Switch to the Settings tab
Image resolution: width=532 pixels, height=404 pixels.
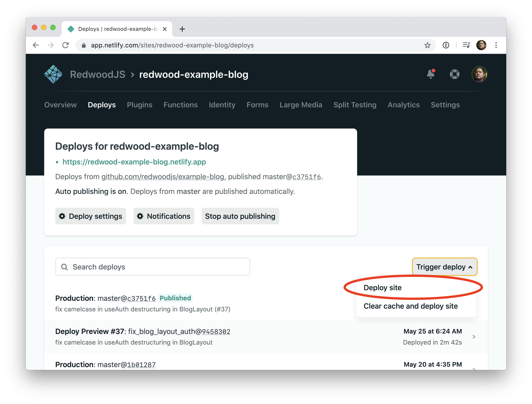click(445, 105)
